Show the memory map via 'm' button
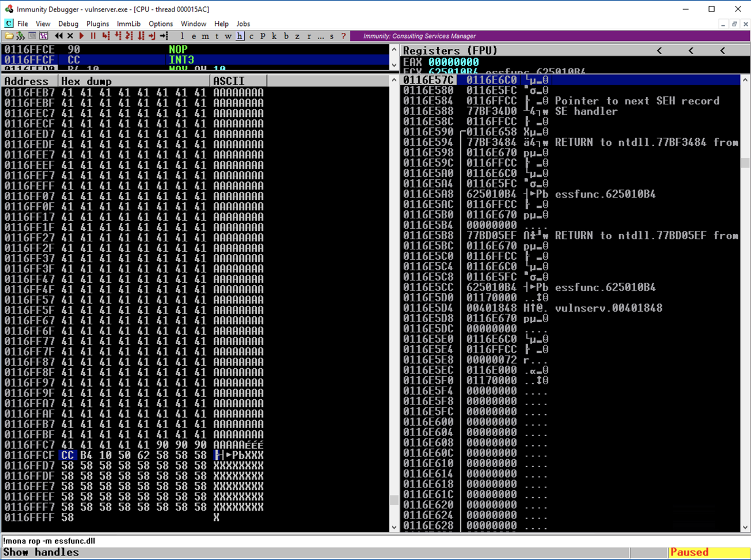Image resolution: width=751 pixels, height=560 pixels. [x=206, y=36]
